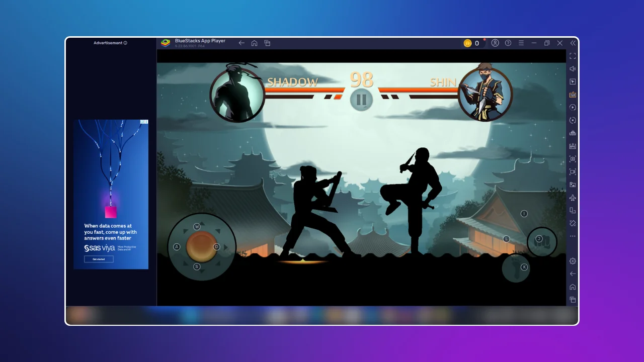Open the home screen from title bar
644x362 pixels.
255,43
